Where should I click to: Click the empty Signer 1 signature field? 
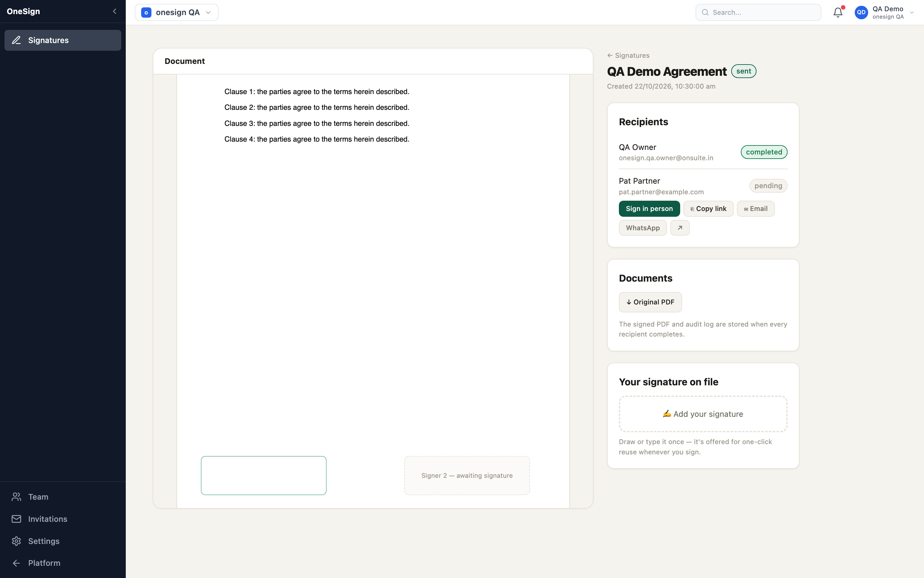coord(263,476)
